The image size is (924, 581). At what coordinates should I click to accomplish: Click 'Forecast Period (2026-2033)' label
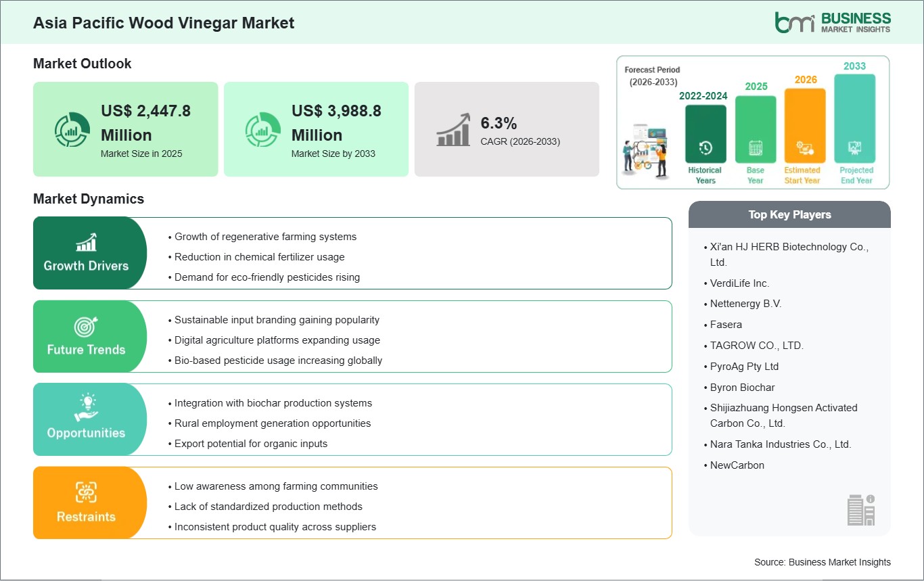point(653,76)
